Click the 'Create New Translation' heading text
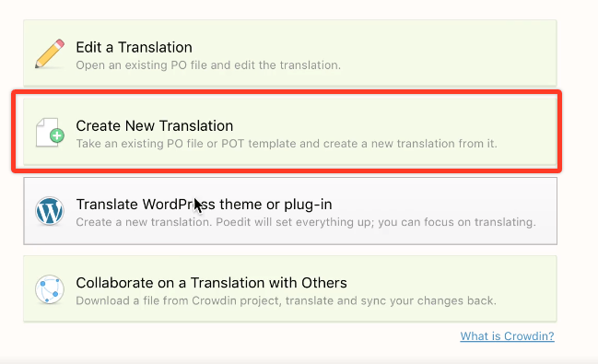598x364 pixels. [155, 126]
